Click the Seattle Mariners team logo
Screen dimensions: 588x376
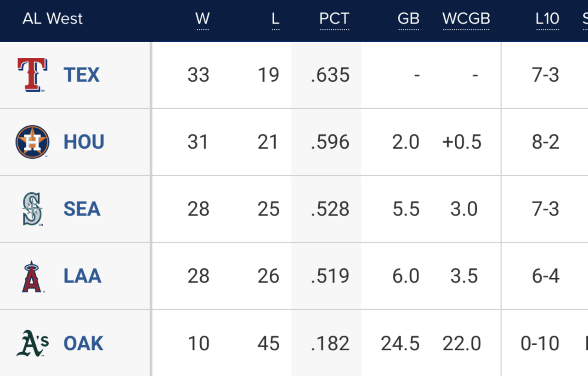(x=32, y=209)
